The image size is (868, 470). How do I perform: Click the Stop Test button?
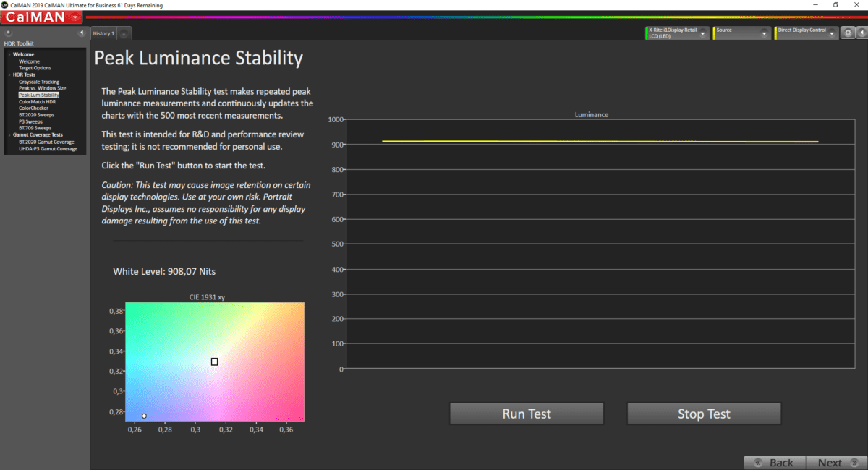pos(704,414)
